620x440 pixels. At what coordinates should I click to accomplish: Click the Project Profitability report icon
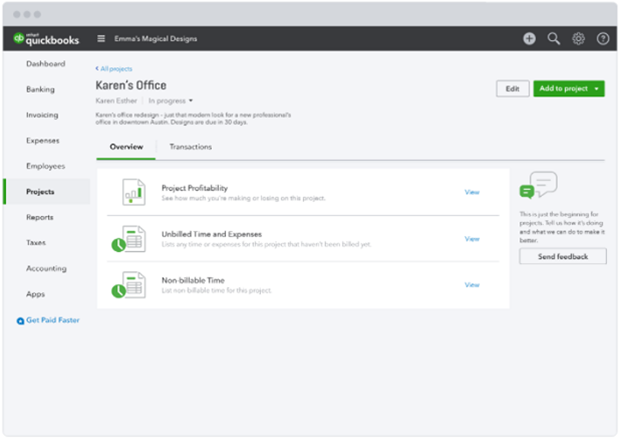(x=134, y=192)
